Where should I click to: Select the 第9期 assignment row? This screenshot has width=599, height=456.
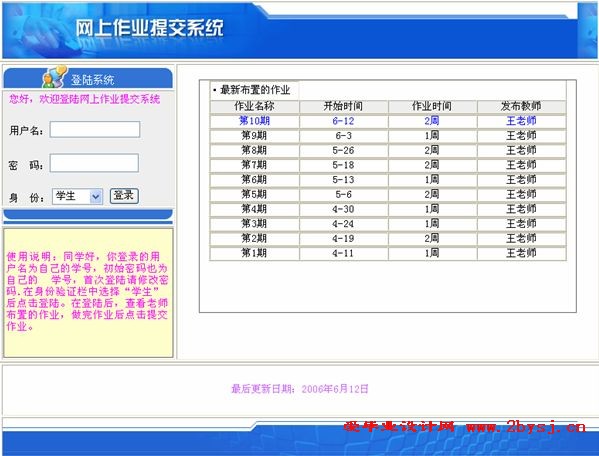point(388,136)
